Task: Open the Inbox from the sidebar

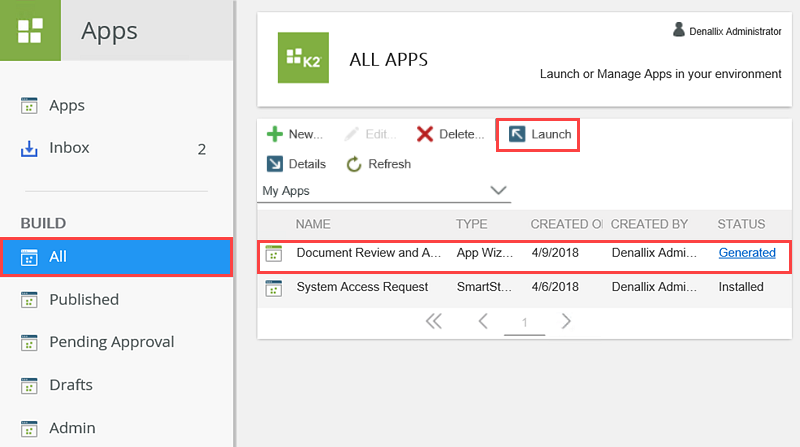Action: (69, 148)
